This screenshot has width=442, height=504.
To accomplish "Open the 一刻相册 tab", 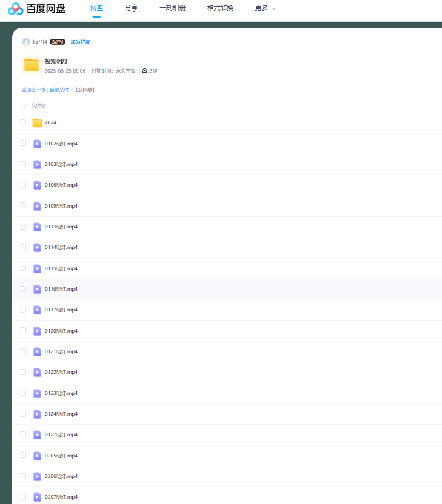I will coord(172,8).
